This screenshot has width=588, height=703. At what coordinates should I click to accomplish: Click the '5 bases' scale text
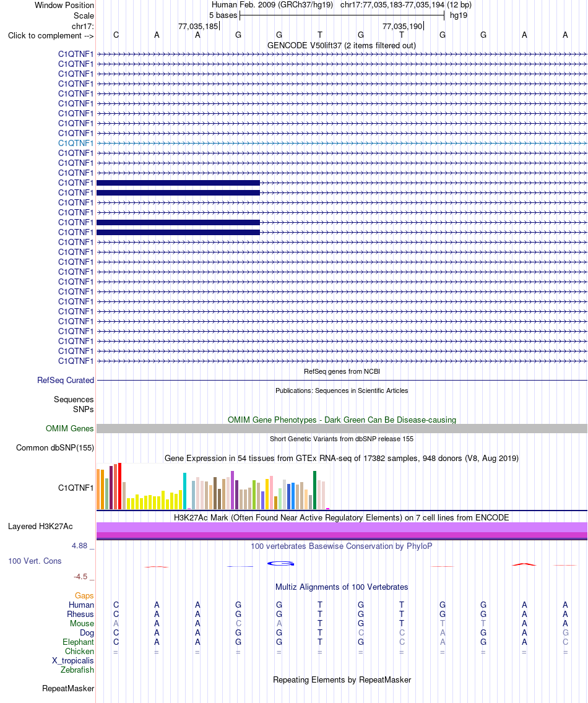(223, 15)
